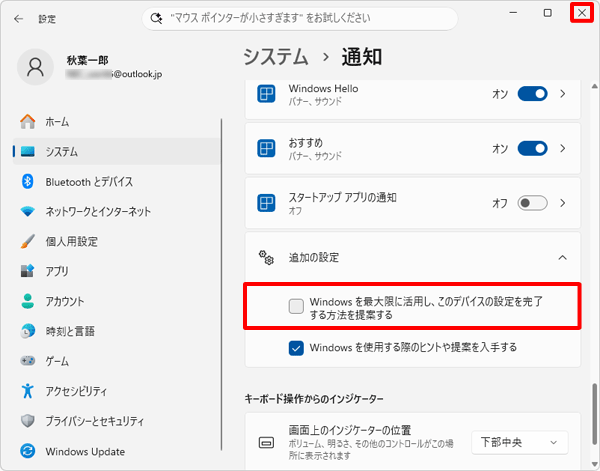Viewport: 600px width, 471px height.
Task: Click the vertical scrollbar thumb
Action: [594, 414]
